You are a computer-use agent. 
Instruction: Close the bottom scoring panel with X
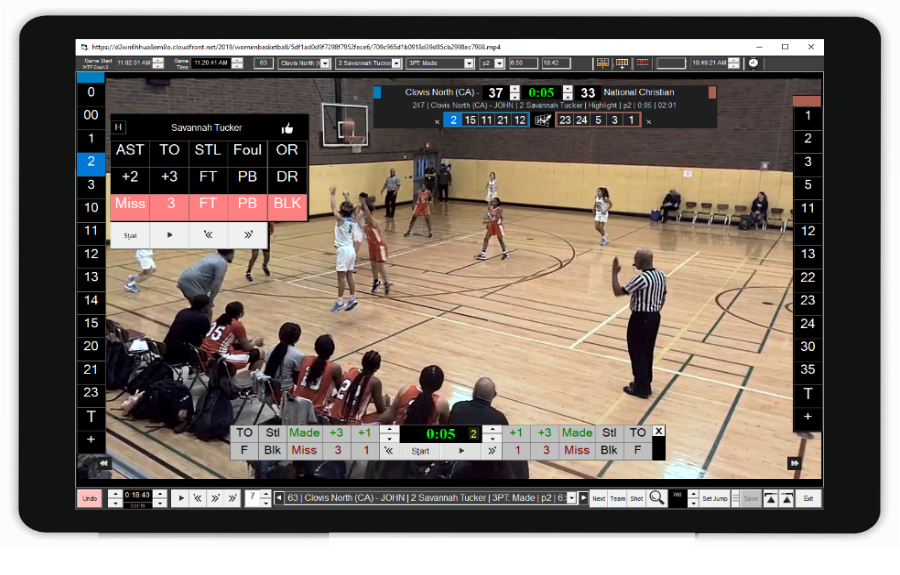click(x=659, y=431)
